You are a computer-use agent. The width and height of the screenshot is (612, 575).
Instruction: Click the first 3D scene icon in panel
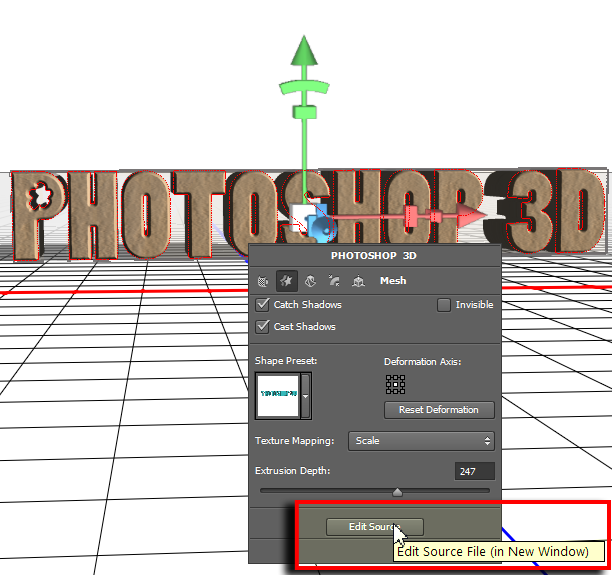click(263, 282)
